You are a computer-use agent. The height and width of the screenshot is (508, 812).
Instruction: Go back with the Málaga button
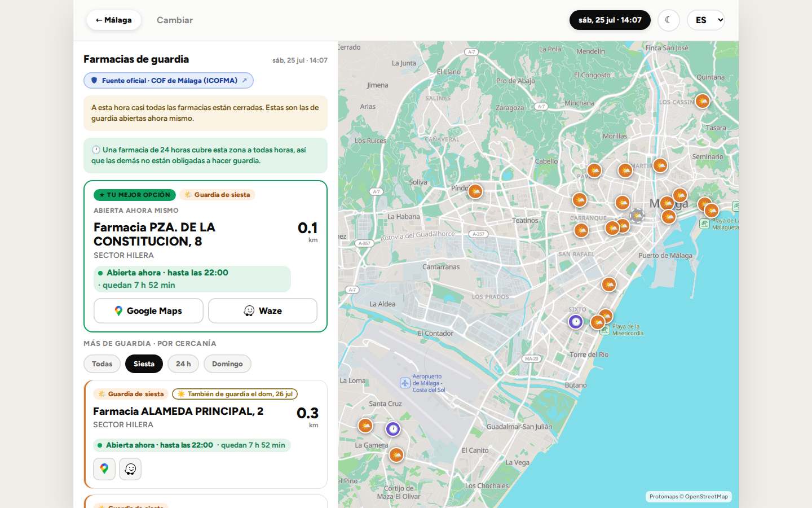[x=114, y=20]
